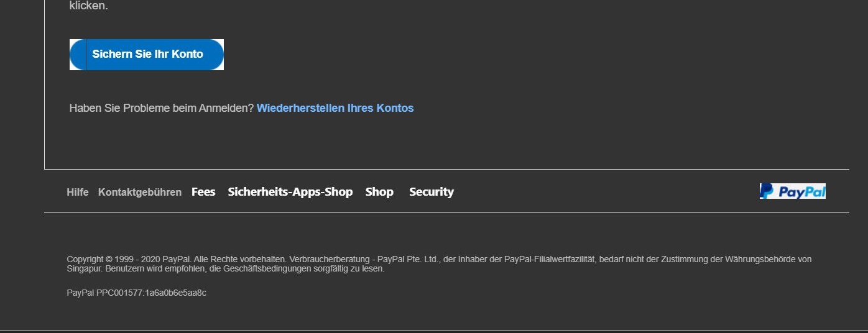Open the Hilfe footer link

click(x=78, y=193)
